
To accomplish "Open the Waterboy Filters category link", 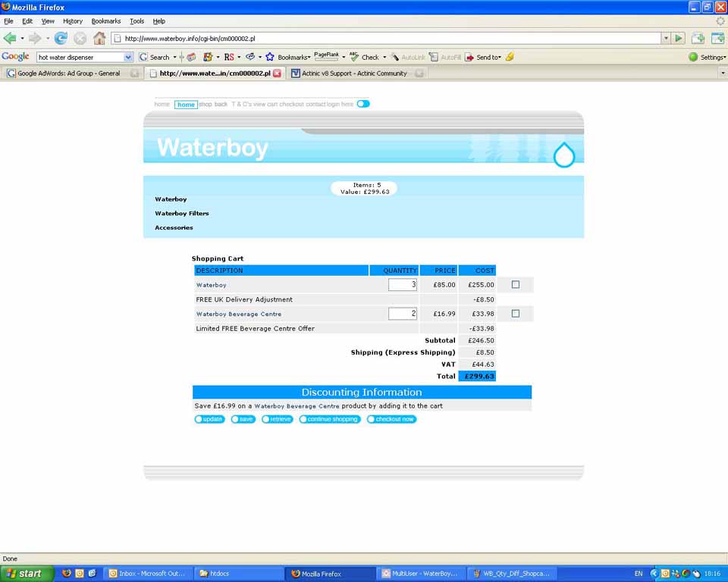I will [x=182, y=213].
